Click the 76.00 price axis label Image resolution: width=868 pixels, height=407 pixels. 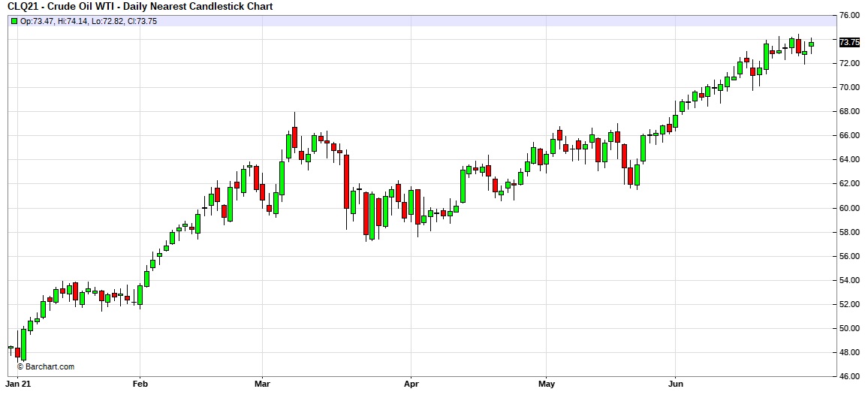click(849, 15)
